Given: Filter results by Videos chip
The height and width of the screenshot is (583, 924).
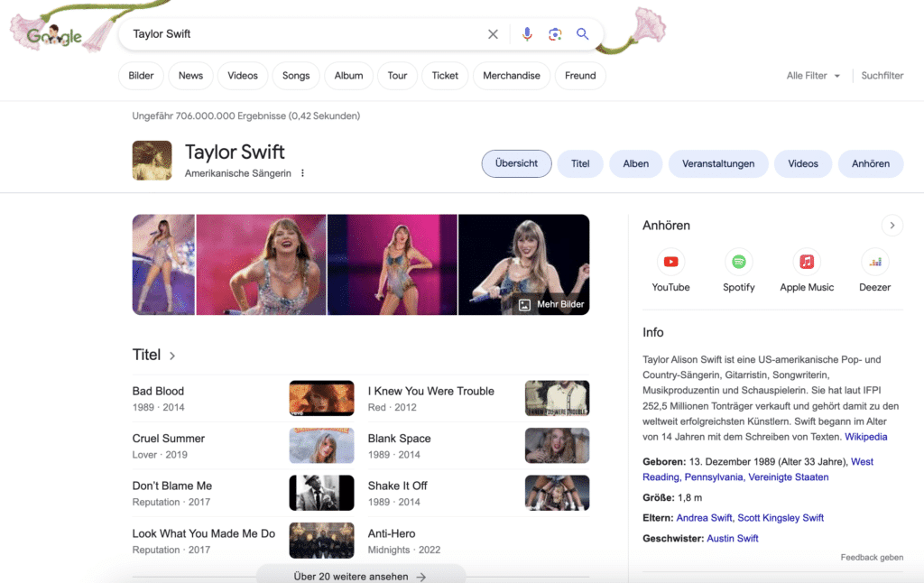Looking at the screenshot, I should tap(243, 76).
